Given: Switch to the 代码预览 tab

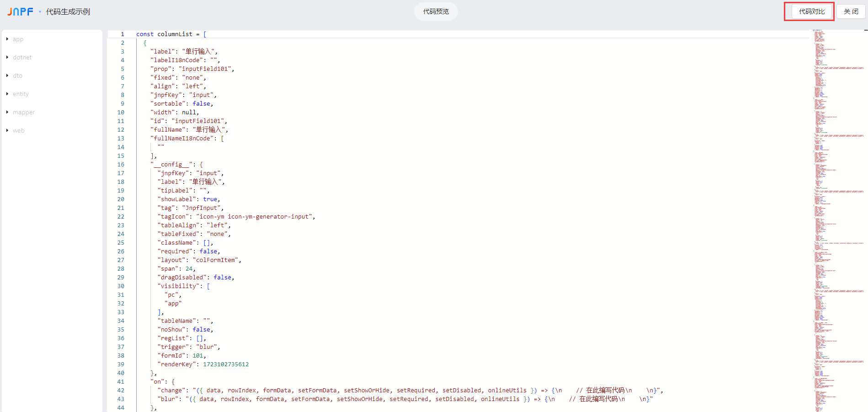Looking at the screenshot, I should coord(436,11).
